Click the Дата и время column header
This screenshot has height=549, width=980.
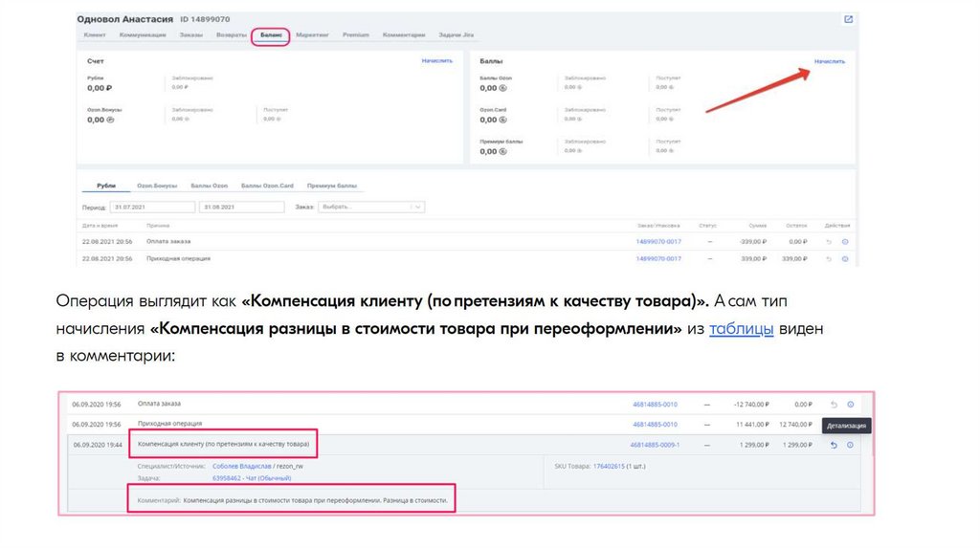pos(100,226)
